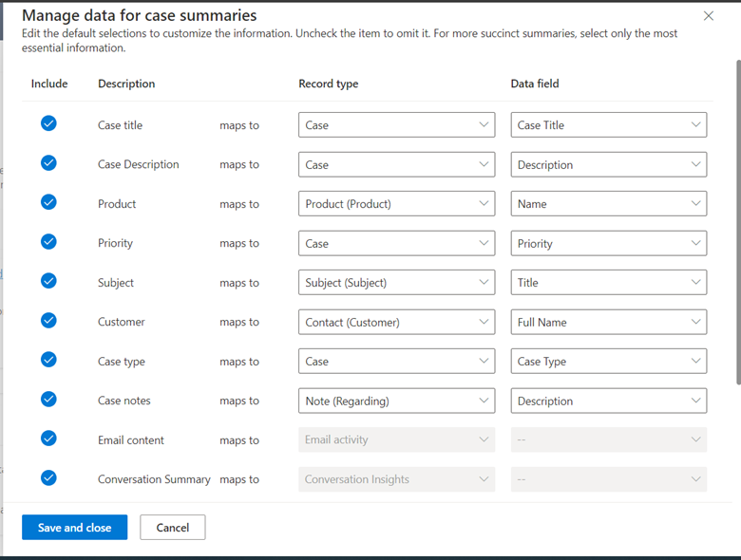Disable the Case type include checkbox
Screen dimensions: 741x560
click(x=48, y=360)
